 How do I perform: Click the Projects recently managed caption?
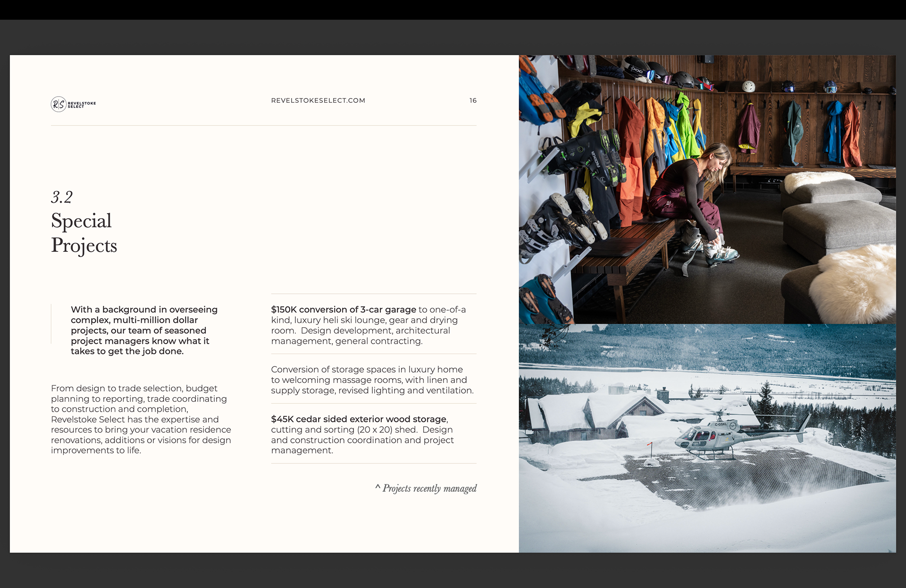(x=429, y=489)
